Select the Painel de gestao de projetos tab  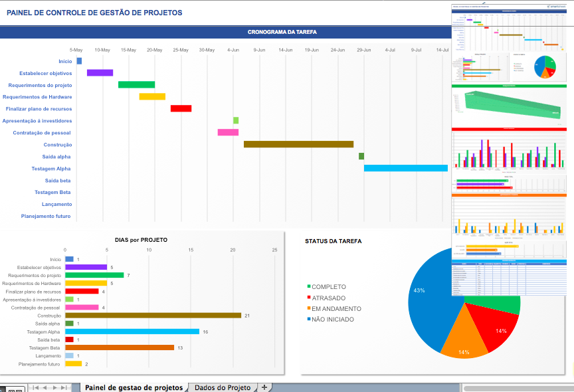point(134,387)
